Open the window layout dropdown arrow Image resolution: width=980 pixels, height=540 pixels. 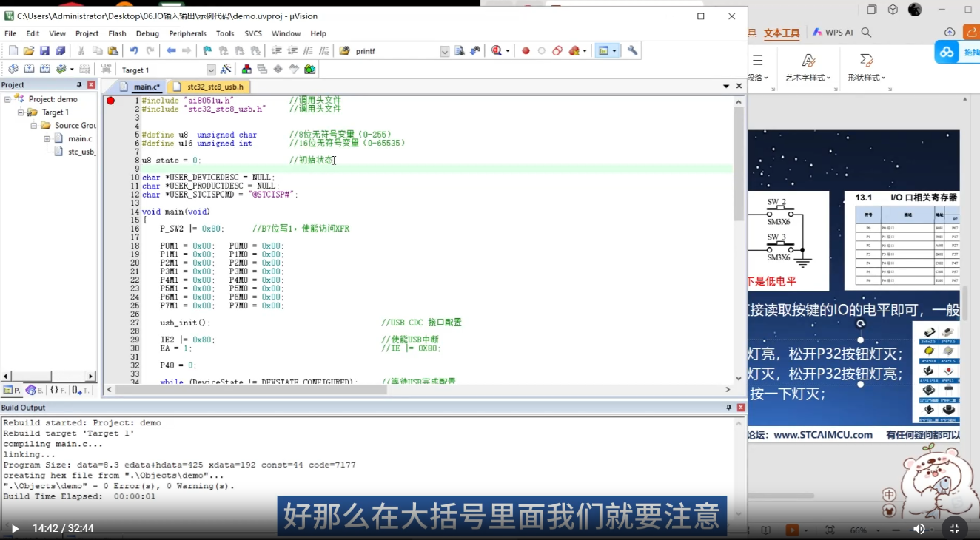(614, 51)
